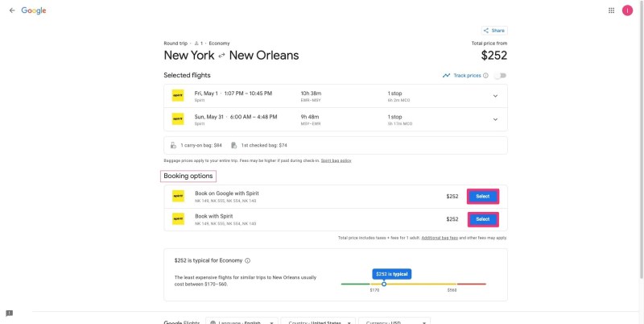Screen dimensions: 644x324
Task: Toggle the Track prices switch
Action: pos(500,76)
